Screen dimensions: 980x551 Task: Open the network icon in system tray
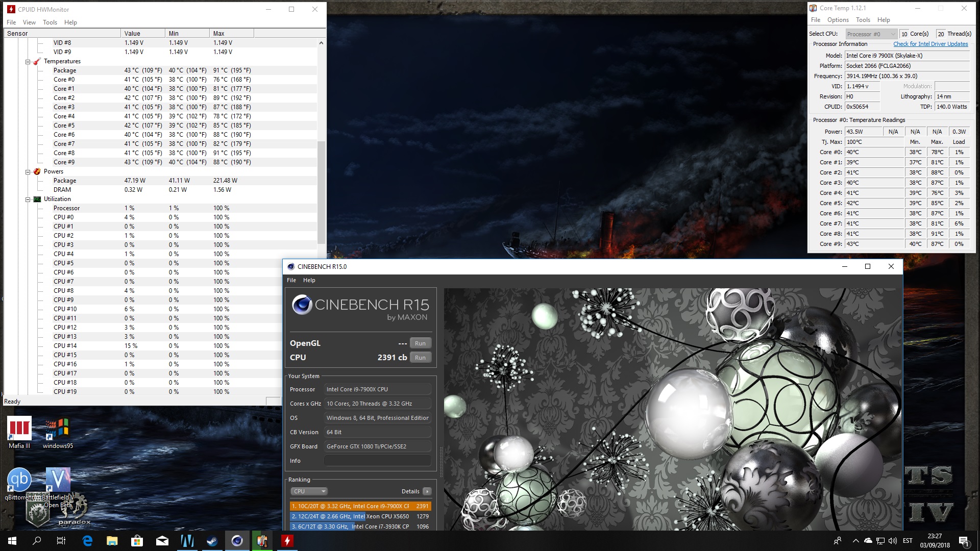click(880, 541)
